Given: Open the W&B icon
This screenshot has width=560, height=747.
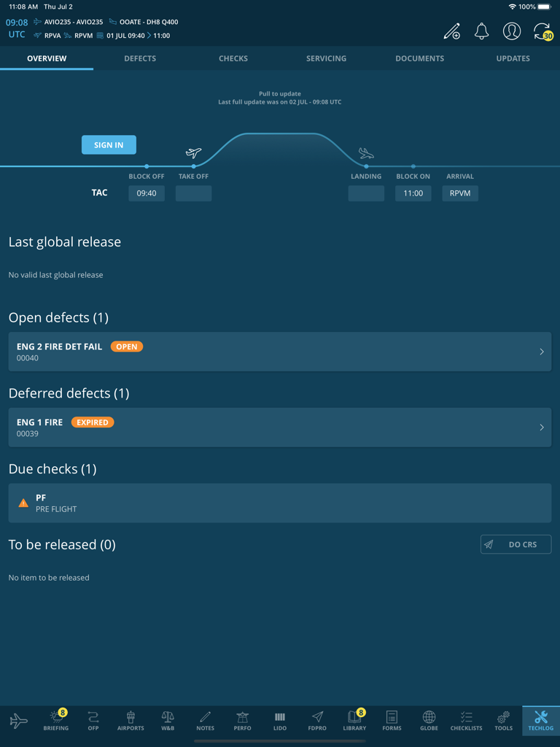Looking at the screenshot, I should pos(168,721).
